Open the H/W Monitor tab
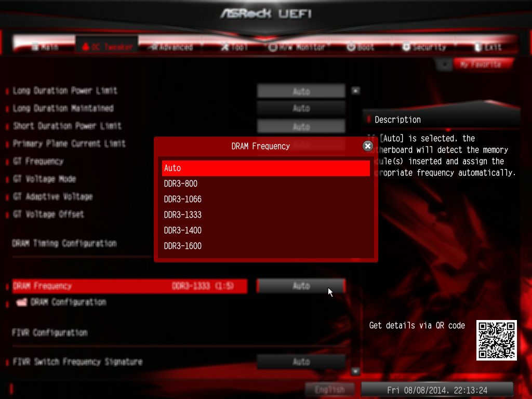This screenshot has height=399, width=532. tap(297, 47)
